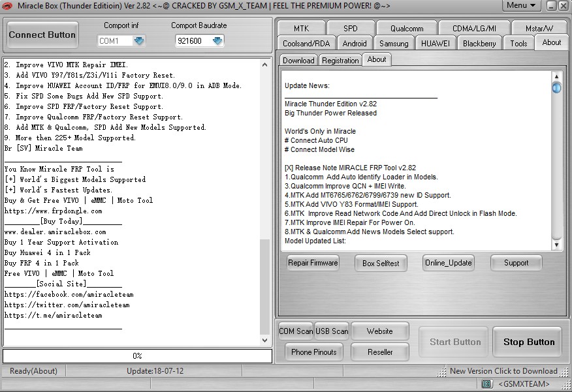
Task: Click the blue Update News scrollbar thumb
Action: point(556,88)
